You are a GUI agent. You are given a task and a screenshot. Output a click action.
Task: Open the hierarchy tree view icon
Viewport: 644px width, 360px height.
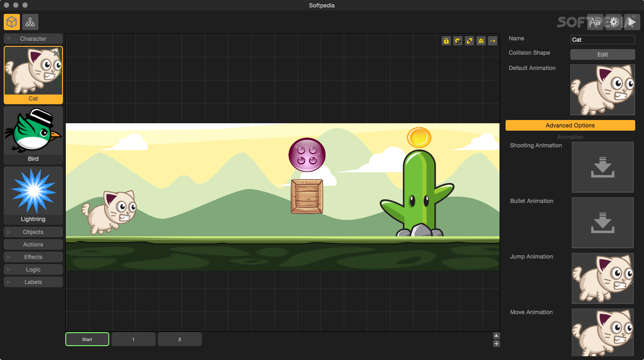click(30, 22)
